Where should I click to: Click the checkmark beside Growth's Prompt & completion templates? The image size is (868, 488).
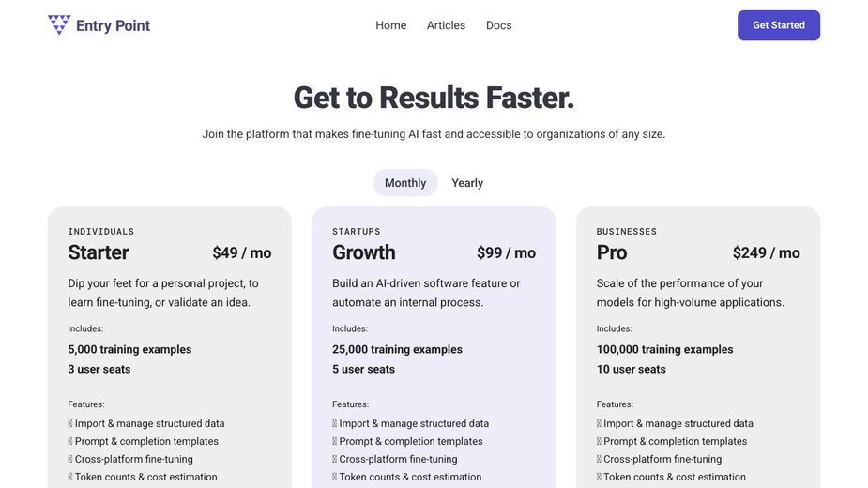pyautogui.click(x=334, y=441)
